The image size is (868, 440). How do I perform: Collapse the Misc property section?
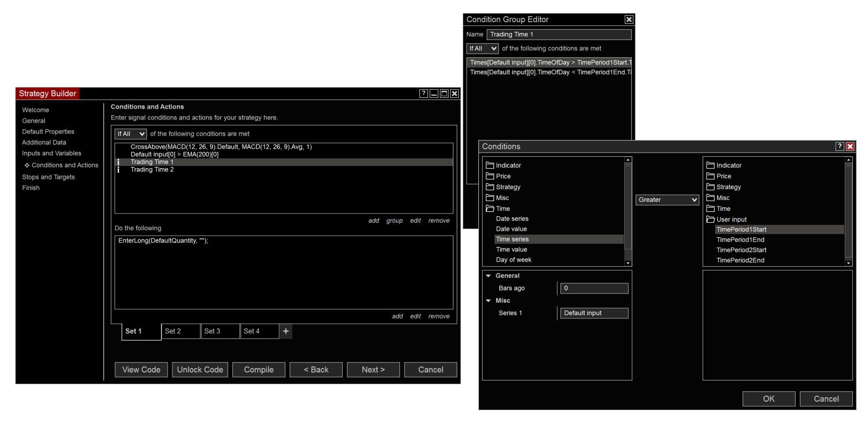point(488,301)
